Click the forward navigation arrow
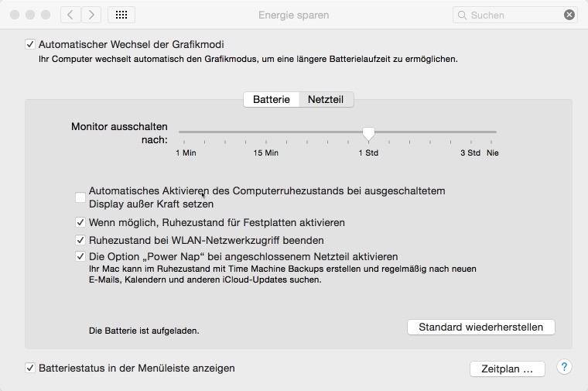This screenshot has width=588, height=391. pos(91,15)
